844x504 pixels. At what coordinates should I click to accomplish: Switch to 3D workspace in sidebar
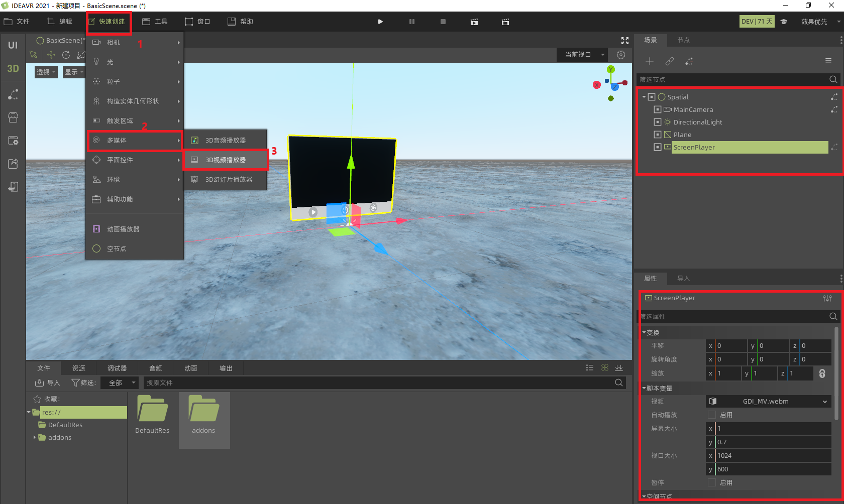(13, 69)
